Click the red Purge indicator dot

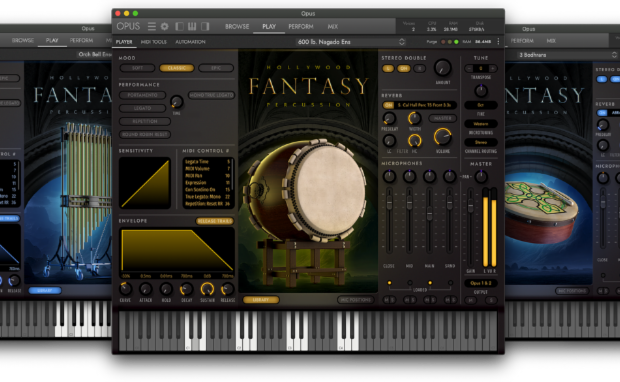point(443,42)
